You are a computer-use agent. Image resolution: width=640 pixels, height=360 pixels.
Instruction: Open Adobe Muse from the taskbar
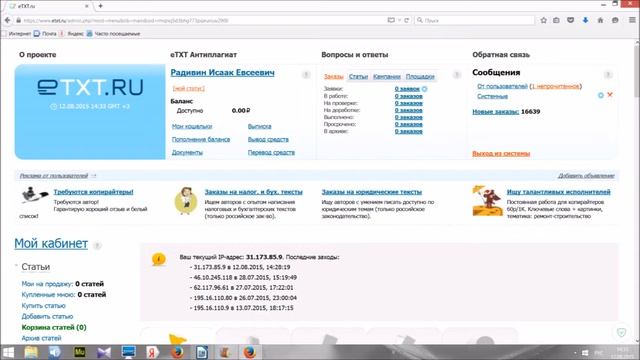(x=80, y=352)
